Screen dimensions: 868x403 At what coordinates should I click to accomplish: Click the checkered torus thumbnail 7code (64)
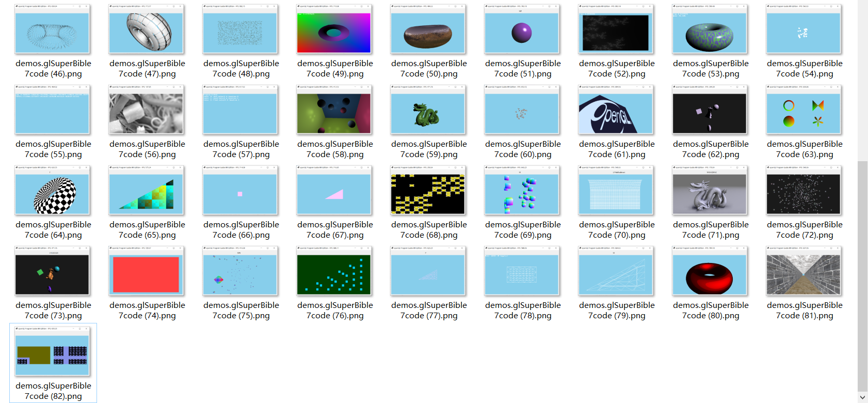coord(53,194)
